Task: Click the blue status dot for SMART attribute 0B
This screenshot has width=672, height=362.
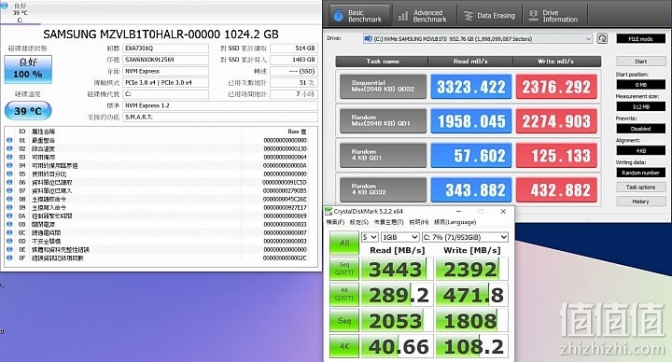Action: click(10, 224)
